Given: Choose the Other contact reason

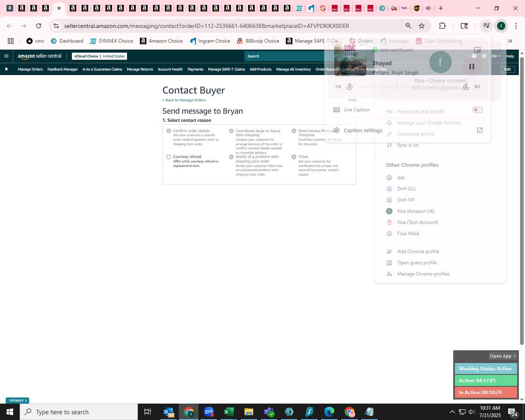Looking at the screenshot, I should pos(294,157).
